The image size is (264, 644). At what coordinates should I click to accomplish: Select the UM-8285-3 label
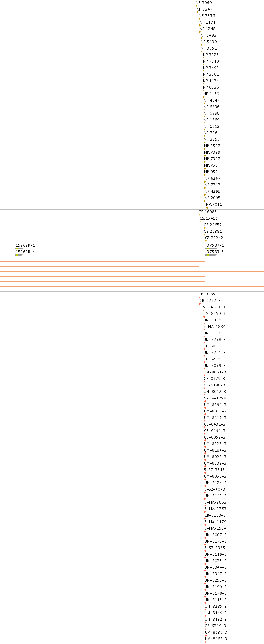(216, 607)
